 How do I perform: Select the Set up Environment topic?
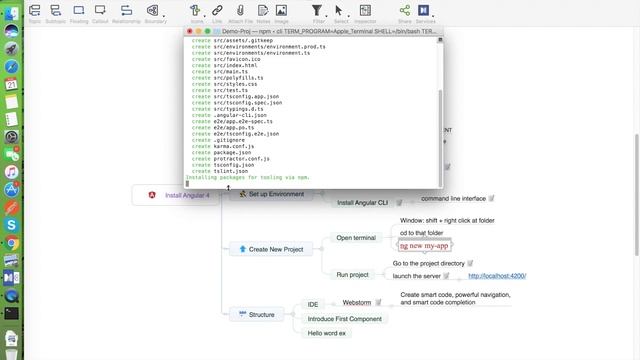tap(271, 194)
